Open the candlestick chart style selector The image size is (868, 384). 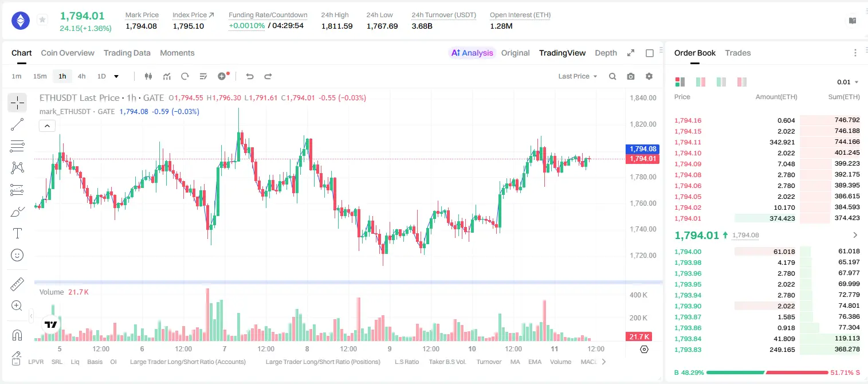[x=148, y=76]
